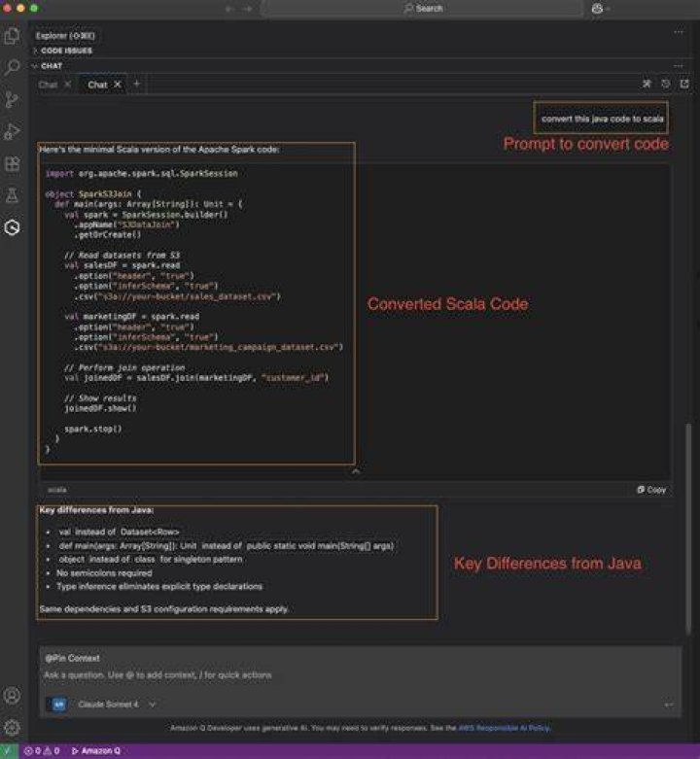This screenshot has width=700, height=759.
Task: Open AWS Responsible AI Policy link
Action: (x=504, y=728)
